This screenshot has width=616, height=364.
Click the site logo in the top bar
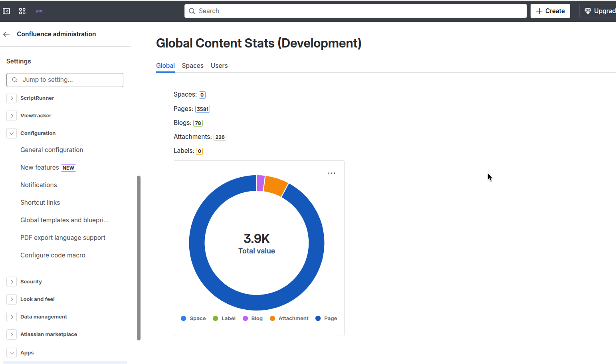point(40,11)
